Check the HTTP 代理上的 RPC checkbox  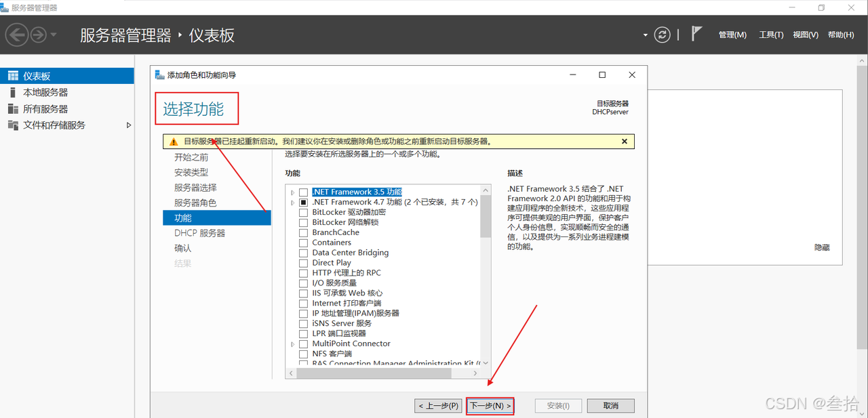[303, 273]
